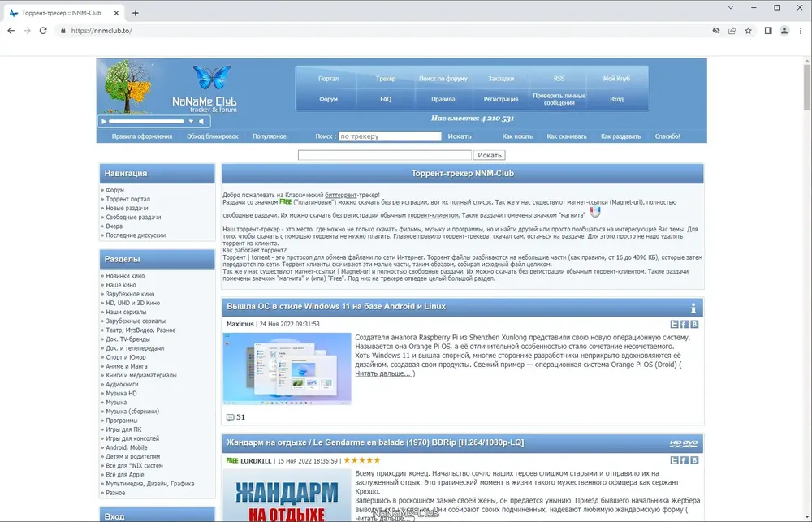Viewport: 812px width, 522px height.
Task: Open Chrome side panel icon
Action: tap(768, 31)
